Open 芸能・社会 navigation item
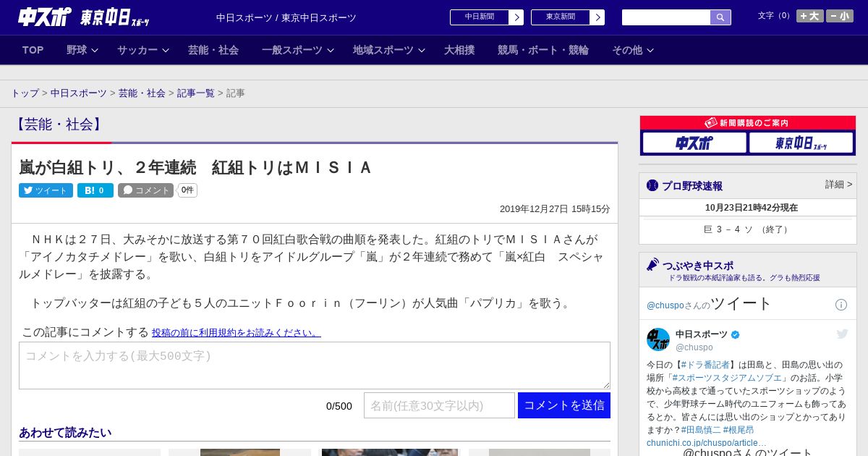This screenshot has height=456, width=868. click(x=213, y=50)
